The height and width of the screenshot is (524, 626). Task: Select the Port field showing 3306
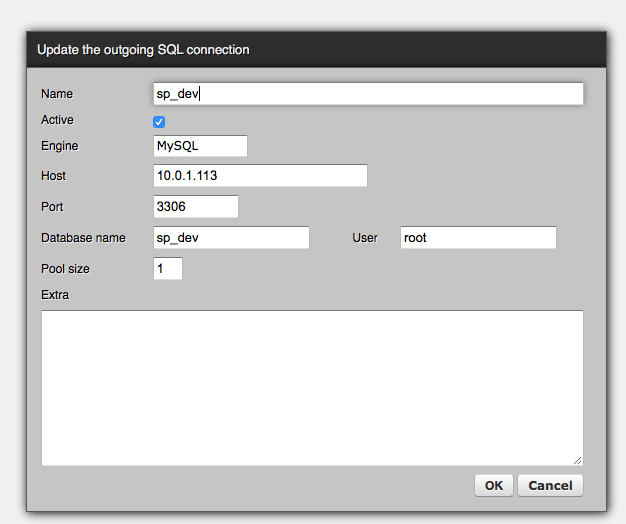click(195, 207)
